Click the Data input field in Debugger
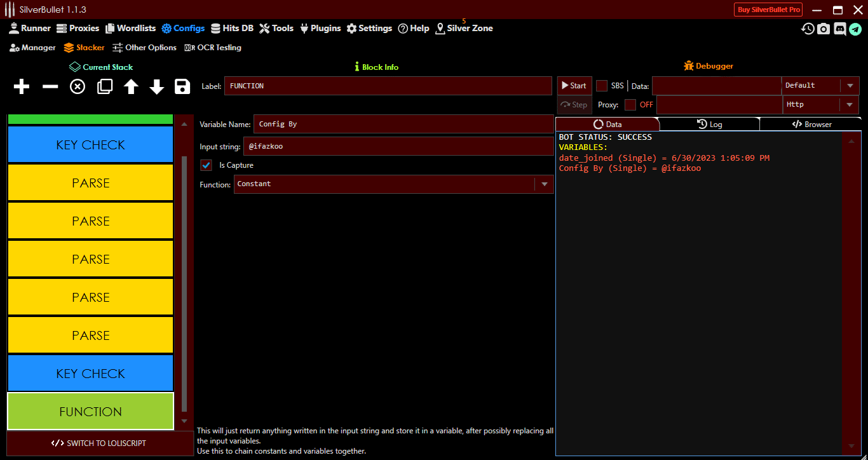The height and width of the screenshot is (460, 868). (x=717, y=85)
